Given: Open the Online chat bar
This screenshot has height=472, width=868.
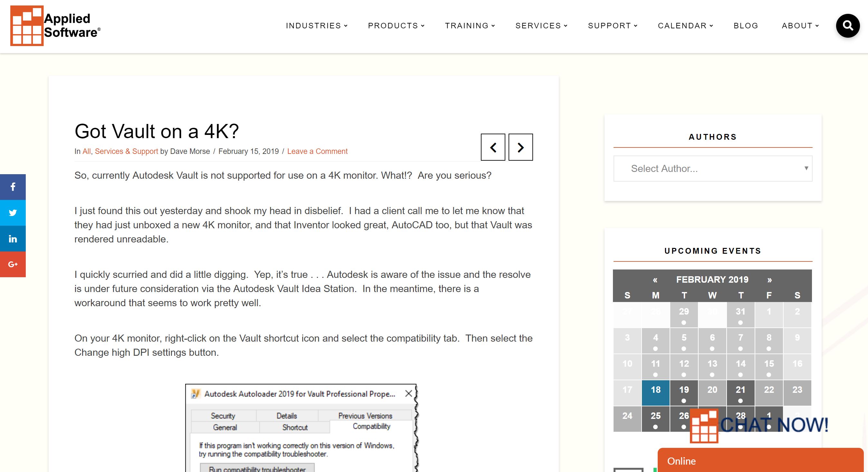Looking at the screenshot, I should click(x=760, y=460).
